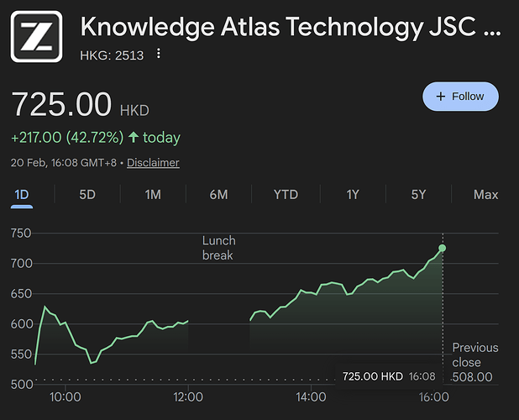The height and width of the screenshot is (420, 519).
Task: Show the Max time range
Action: [x=485, y=195]
